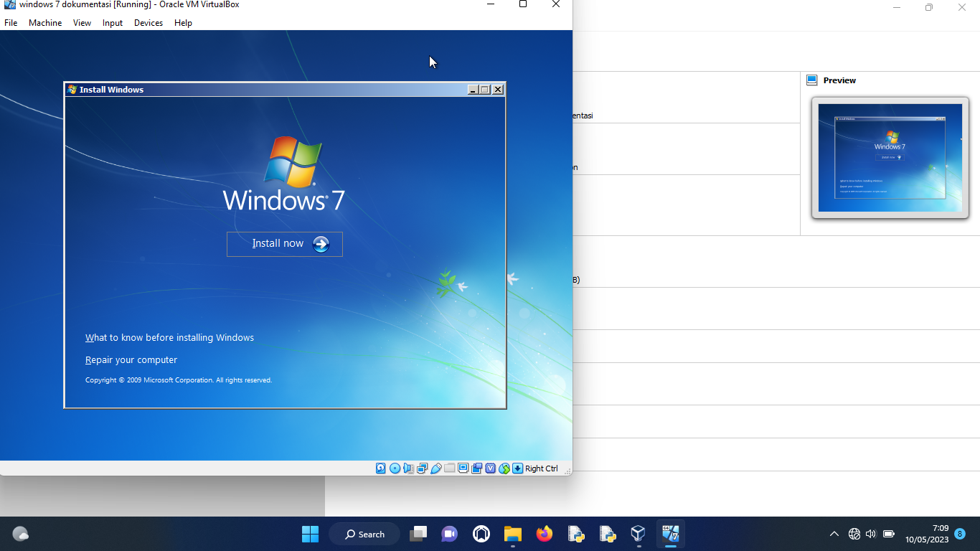The width and height of the screenshot is (980, 551).
Task: Open VirtualBox Manager cube icon on taskbar
Action: coord(638,534)
